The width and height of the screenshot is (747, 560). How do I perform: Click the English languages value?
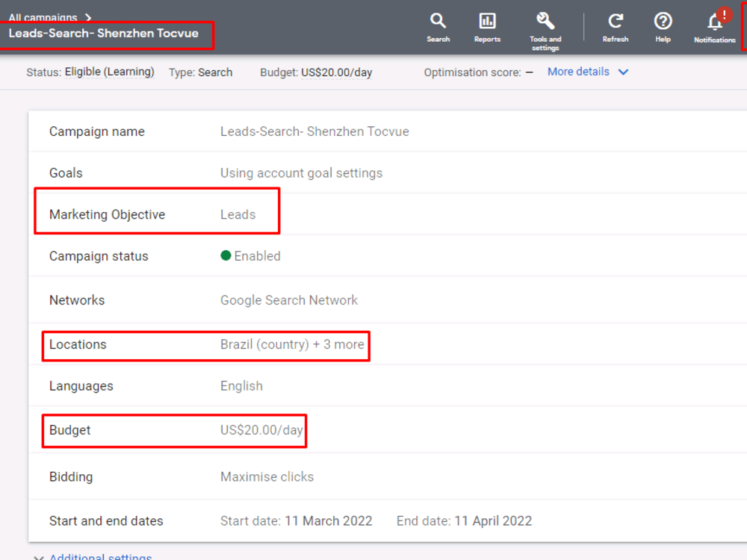pyautogui.click(x=241, y=386)
